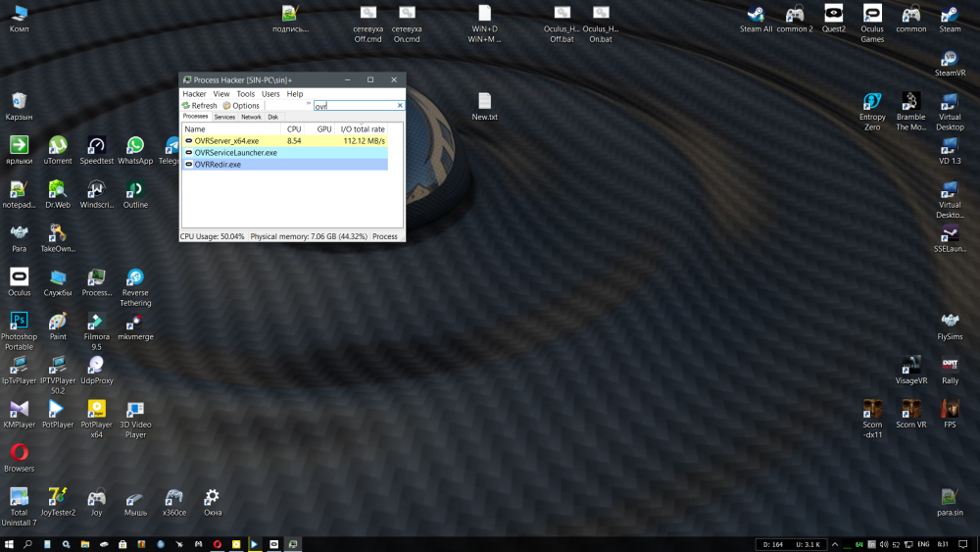Open the Speedtest desktop icon
This screenshot has width=980, height=552.
pos(96,151)
